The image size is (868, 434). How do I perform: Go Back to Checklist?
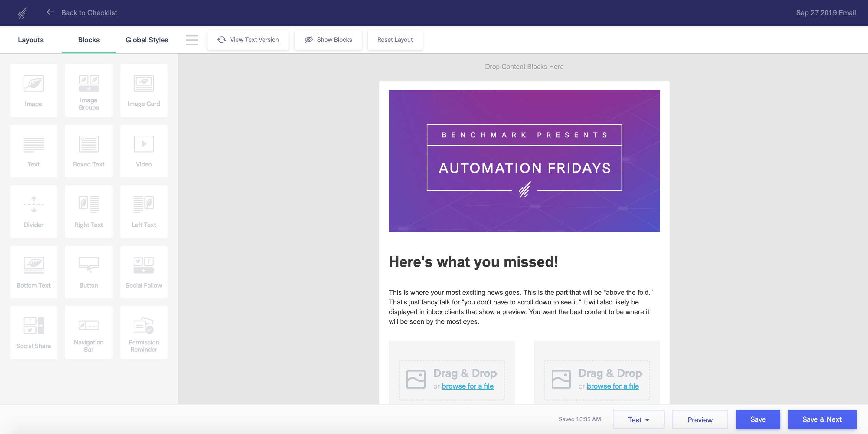89,12
